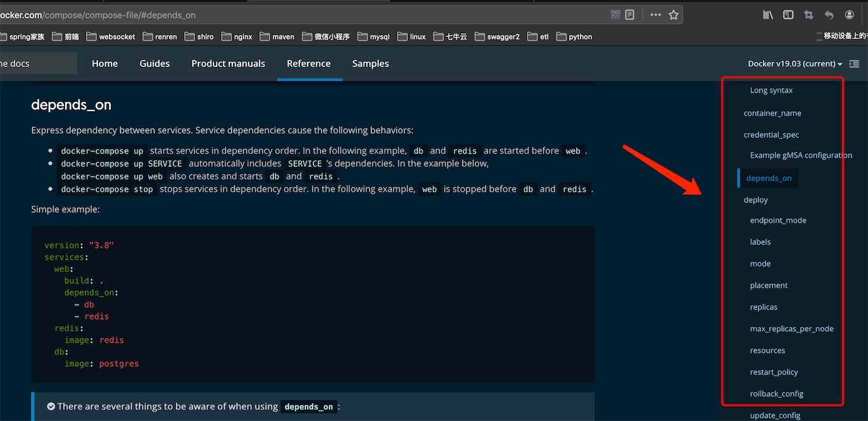Open the websocket bookmark folder
The width and height of the screenshot is (868, 421).
(x=111, y=37)
